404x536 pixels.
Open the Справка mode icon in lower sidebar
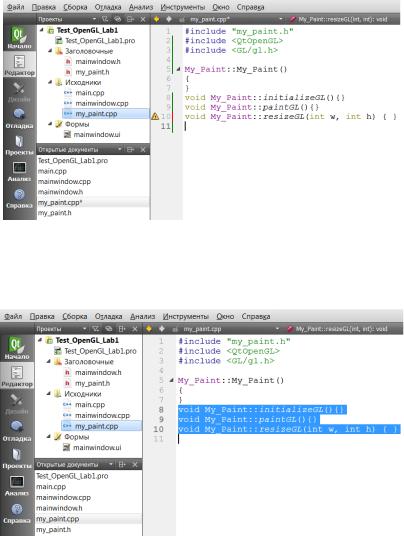(x=17, y=513)
